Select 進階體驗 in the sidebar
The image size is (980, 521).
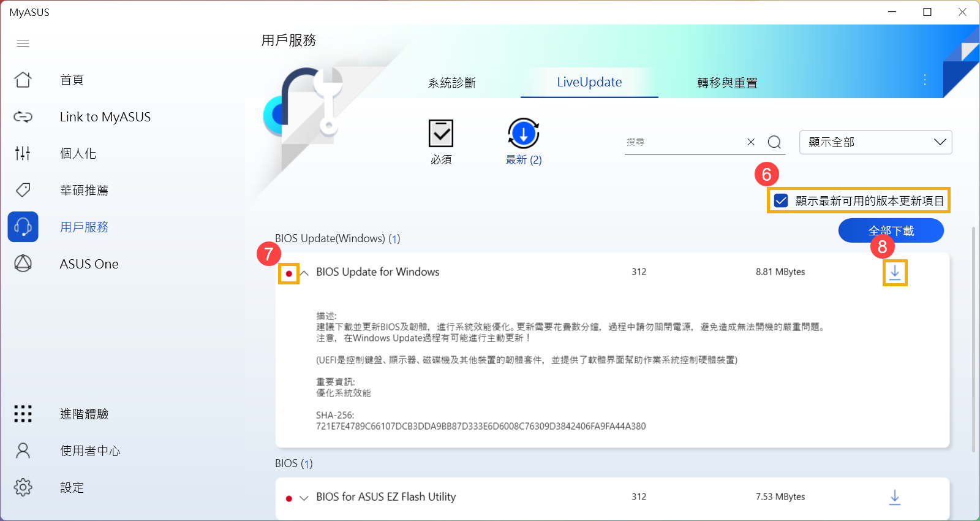pyautogui.click(x=84, y=414)
